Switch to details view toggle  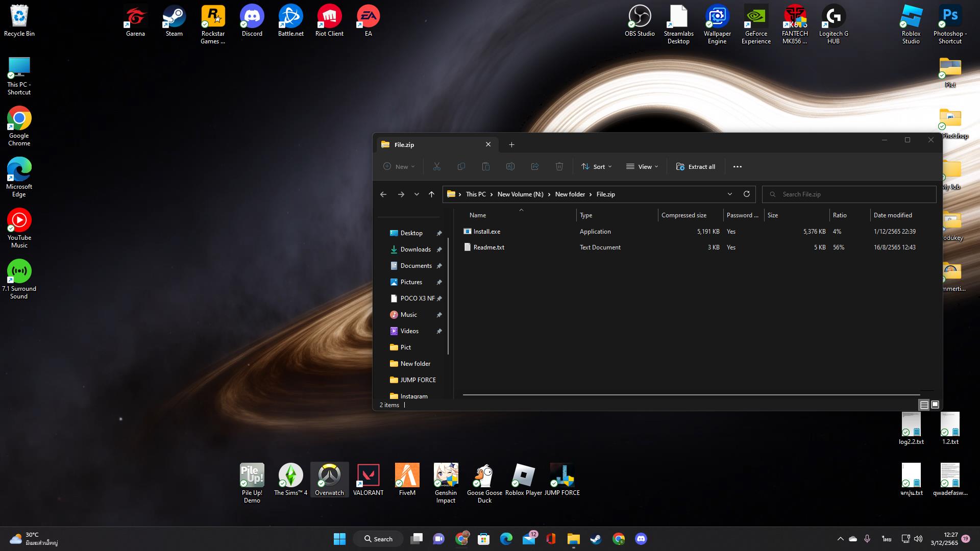point(924,405)
